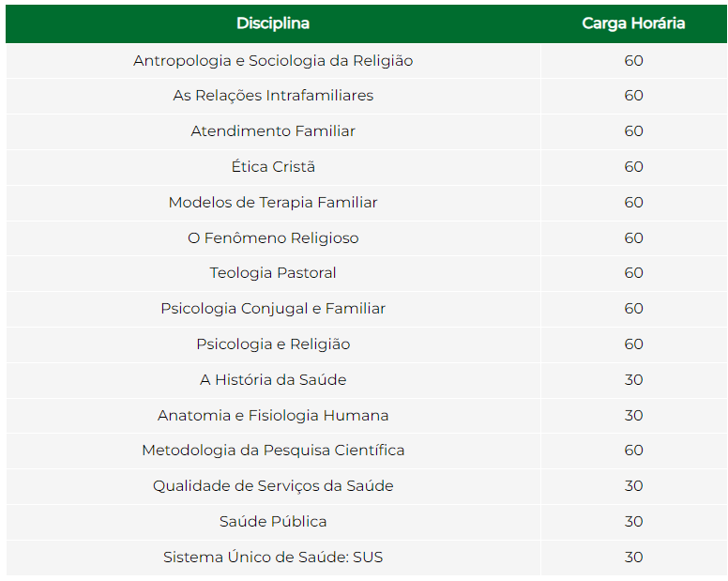Select the Atendimento Familiar discipline
This screenshot has width=728, height=581.
273,131
